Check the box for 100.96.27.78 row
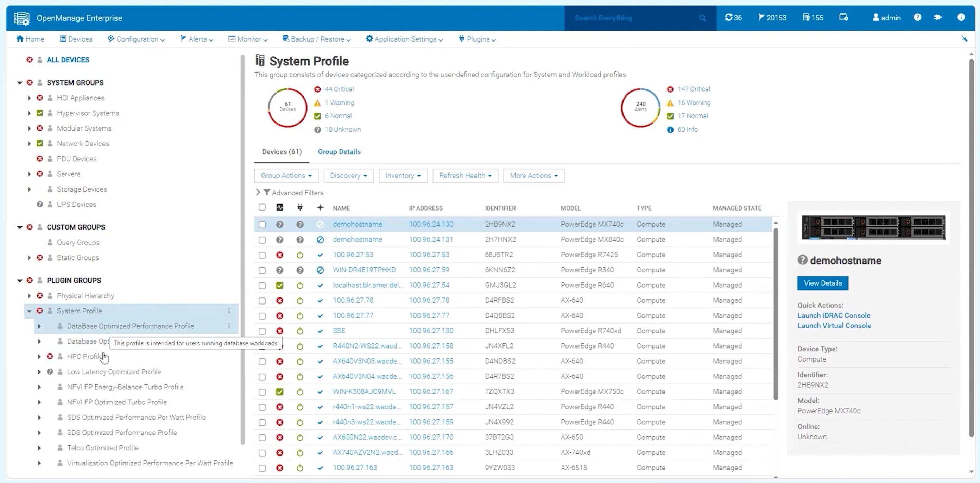This screenshot has height=483, width=980. 262,301
